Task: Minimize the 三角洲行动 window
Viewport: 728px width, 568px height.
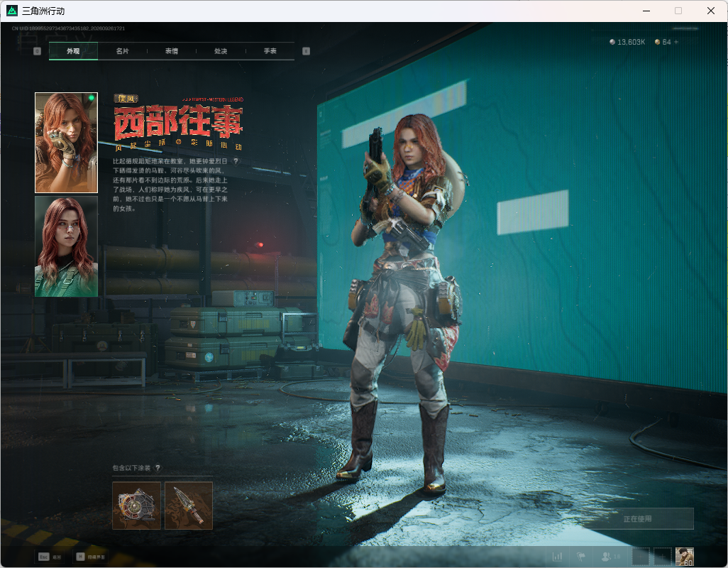Action: click(x=646, y=11)
